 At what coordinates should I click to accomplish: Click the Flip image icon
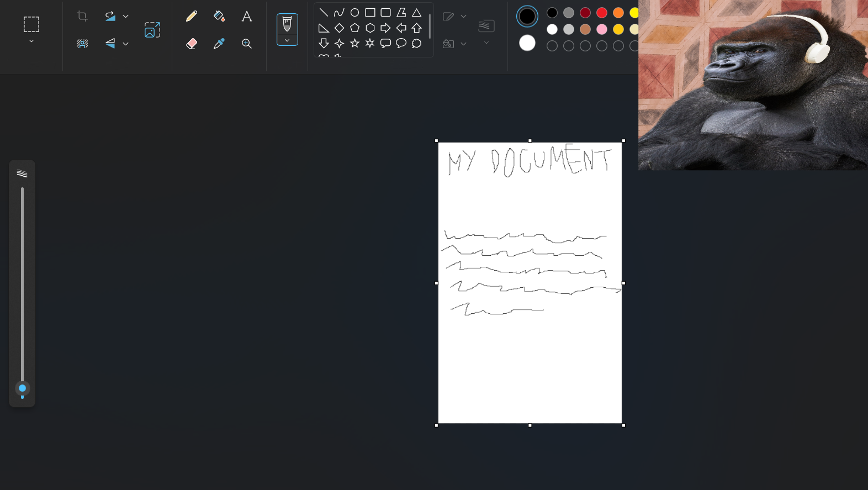point(110,44)
